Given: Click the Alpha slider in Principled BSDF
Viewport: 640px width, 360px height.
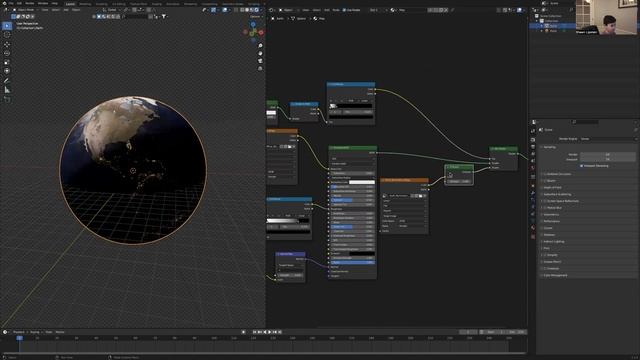Looking at the screenshot, I should pyautogui.click(x=353, y=262).
